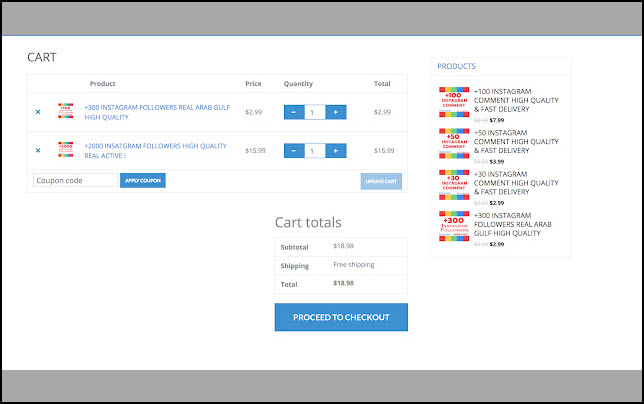Click the Product column header
Image resolution: width=644 pixels, height=404 pixels.
tap(103, 84)
